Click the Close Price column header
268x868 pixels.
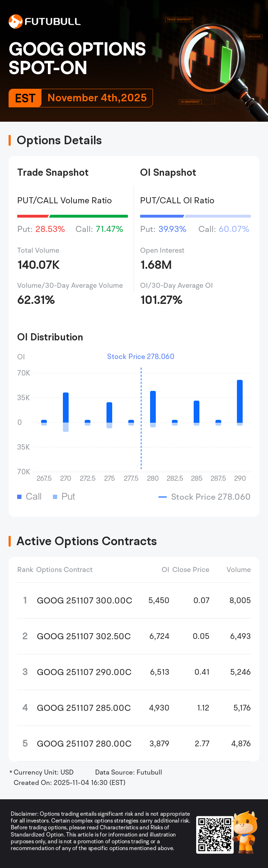191,569
